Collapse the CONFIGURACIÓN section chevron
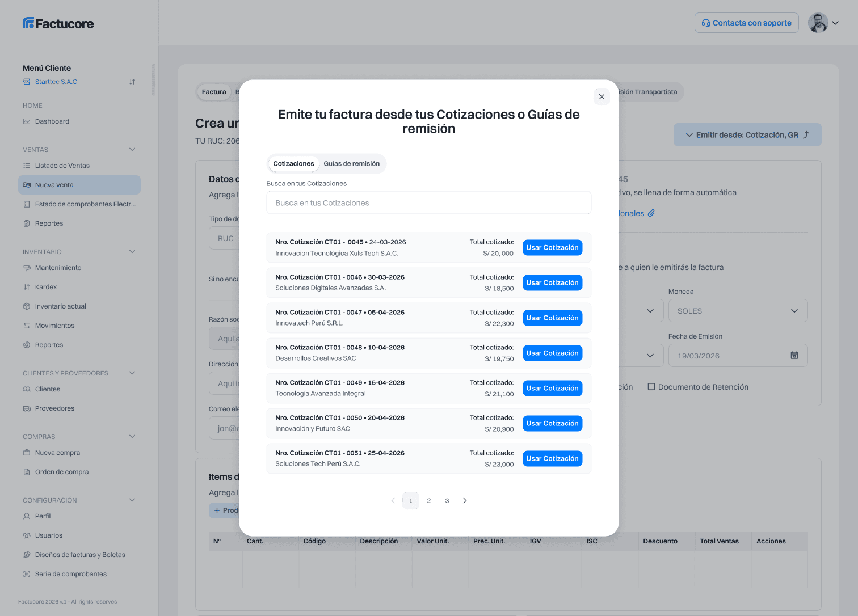 [132, 500]
